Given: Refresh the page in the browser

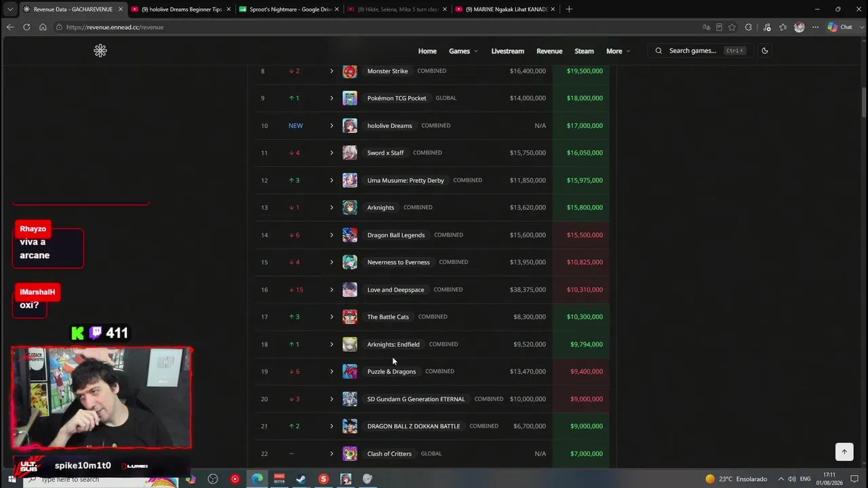Looking at the screenshot, I should [26, 27].
